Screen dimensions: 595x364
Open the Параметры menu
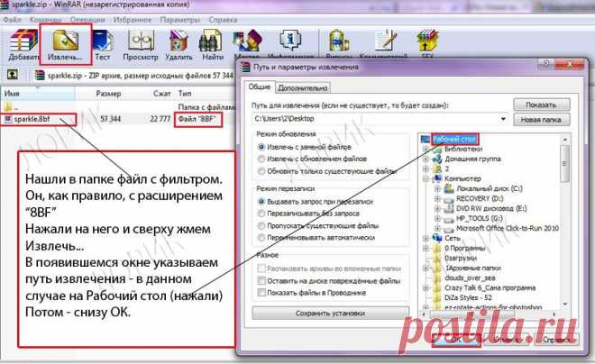(179, 20)
